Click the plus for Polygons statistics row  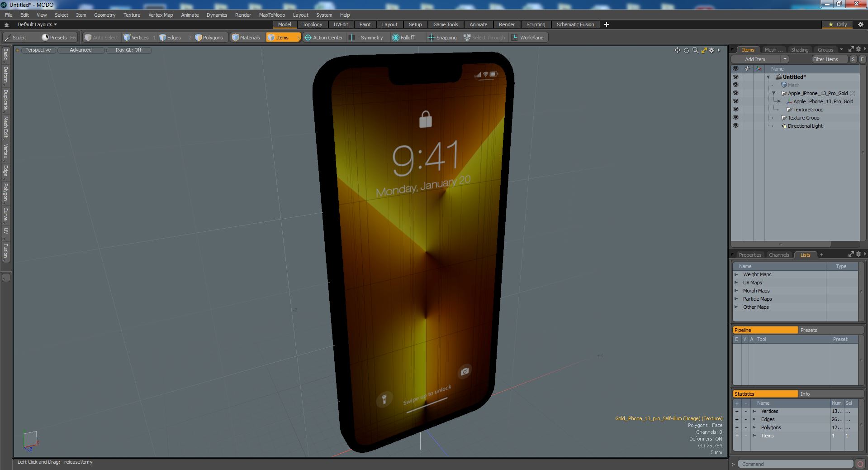point(736,427)
